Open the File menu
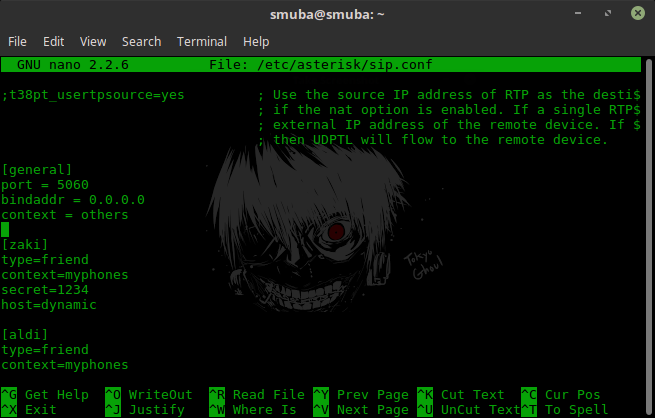 click(17, 42)
